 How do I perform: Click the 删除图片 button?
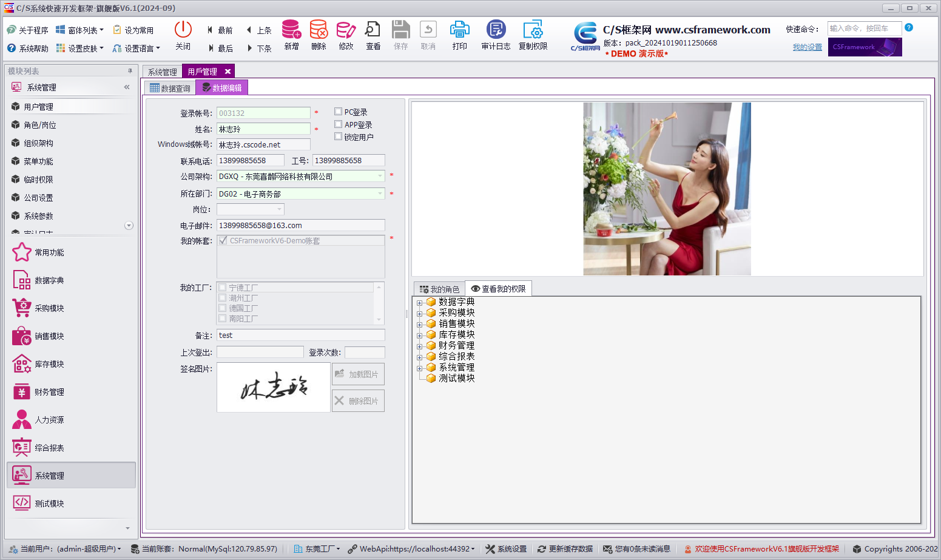point(358,400)
